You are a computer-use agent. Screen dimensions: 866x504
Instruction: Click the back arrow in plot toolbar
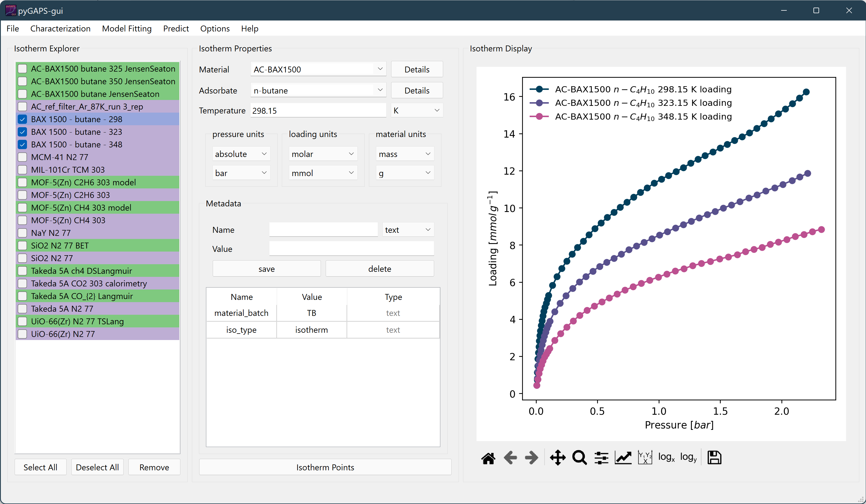(510, 458)
